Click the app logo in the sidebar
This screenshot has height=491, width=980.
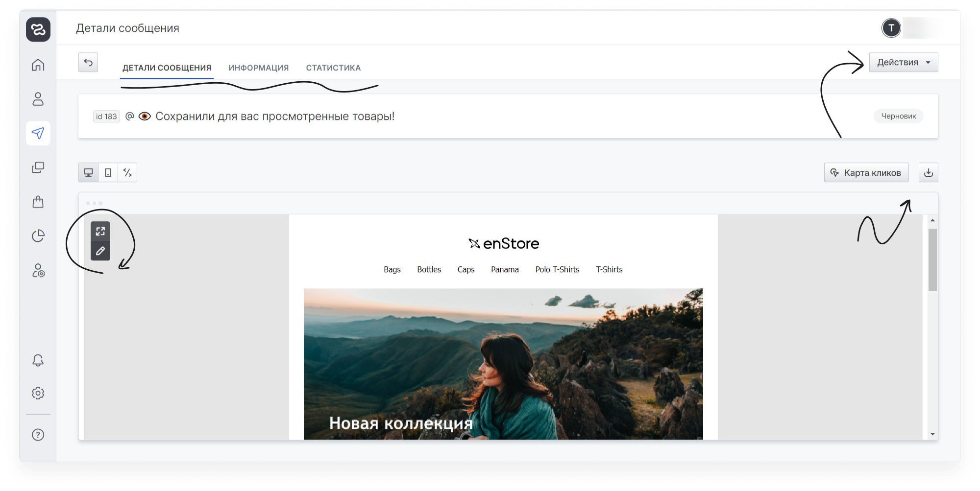38,29
